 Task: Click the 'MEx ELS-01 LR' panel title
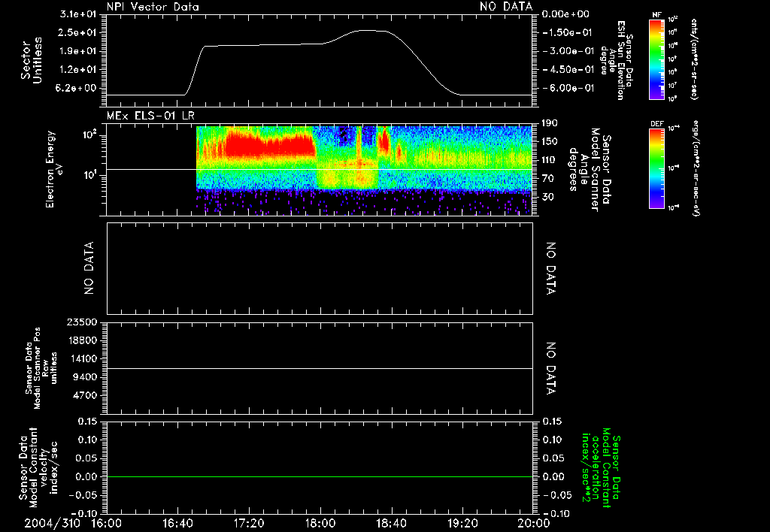coord(150,116)
